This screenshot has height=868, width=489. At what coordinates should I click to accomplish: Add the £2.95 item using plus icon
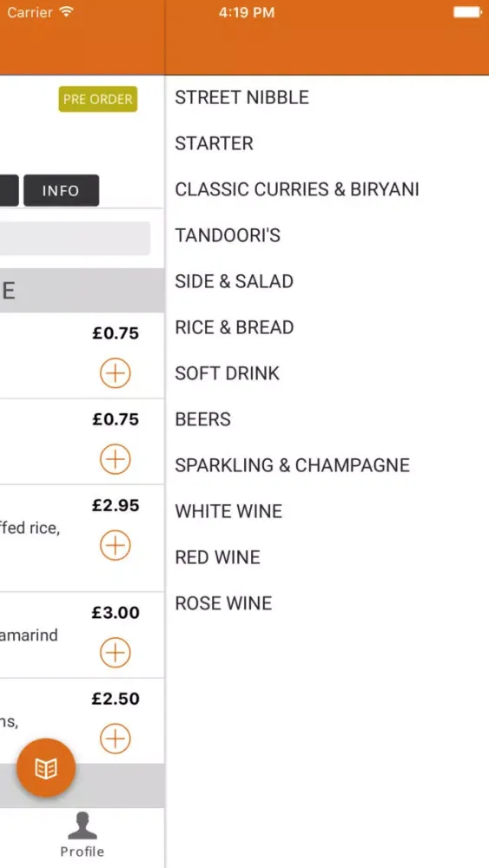pos(116,545)
